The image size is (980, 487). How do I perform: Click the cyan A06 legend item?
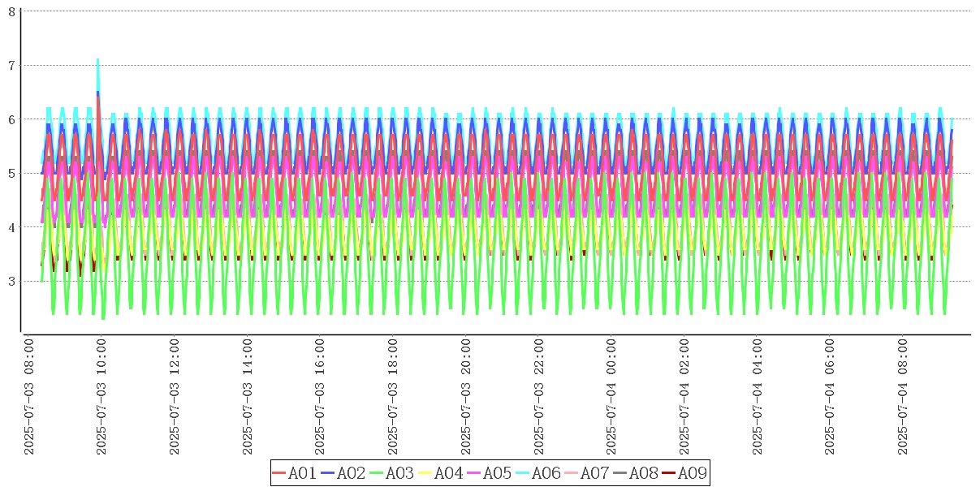538,473
